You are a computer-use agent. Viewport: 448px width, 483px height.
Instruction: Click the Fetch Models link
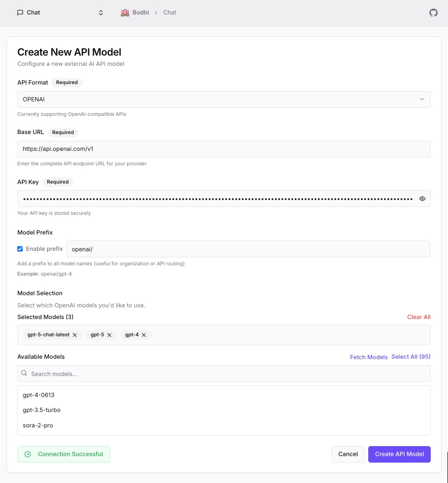click(x=369, y=357)
